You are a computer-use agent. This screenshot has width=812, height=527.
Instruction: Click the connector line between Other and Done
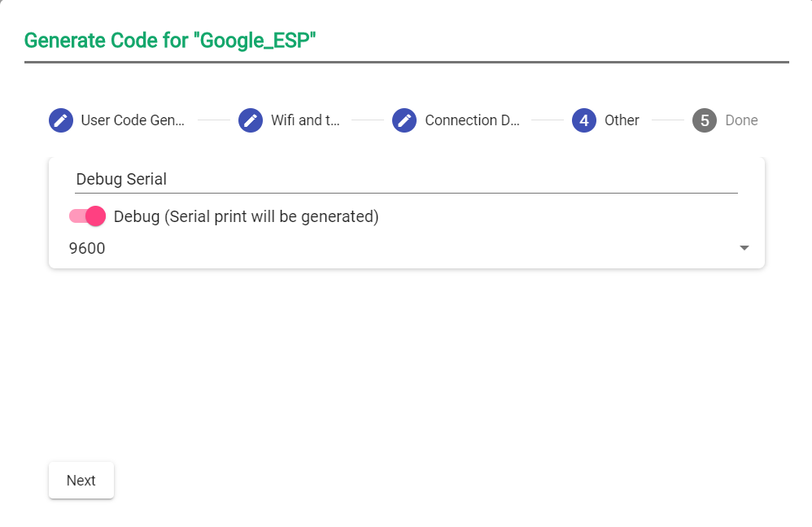667,120
